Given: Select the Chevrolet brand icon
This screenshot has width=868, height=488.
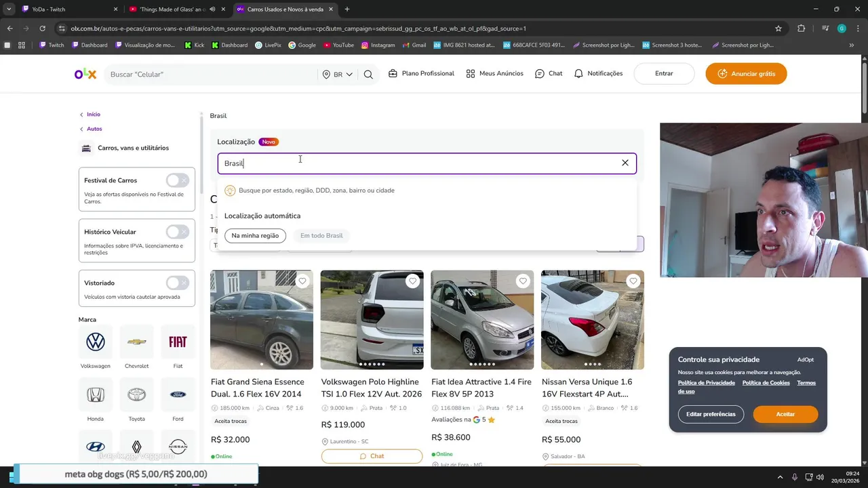Looking at the screenshot, I should [x=136, y=342].
